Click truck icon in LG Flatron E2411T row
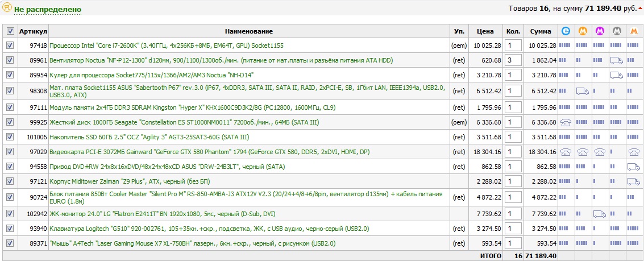 coord(600,214)
